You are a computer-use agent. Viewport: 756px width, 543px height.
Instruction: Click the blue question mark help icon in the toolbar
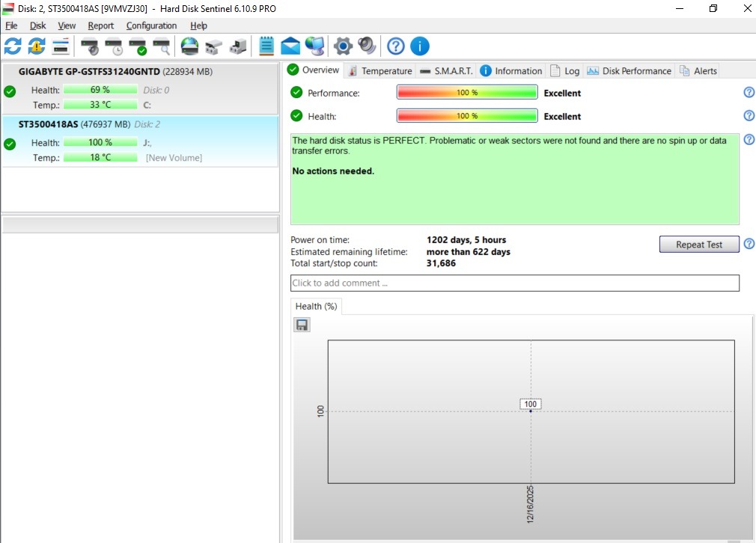(396, 46)
